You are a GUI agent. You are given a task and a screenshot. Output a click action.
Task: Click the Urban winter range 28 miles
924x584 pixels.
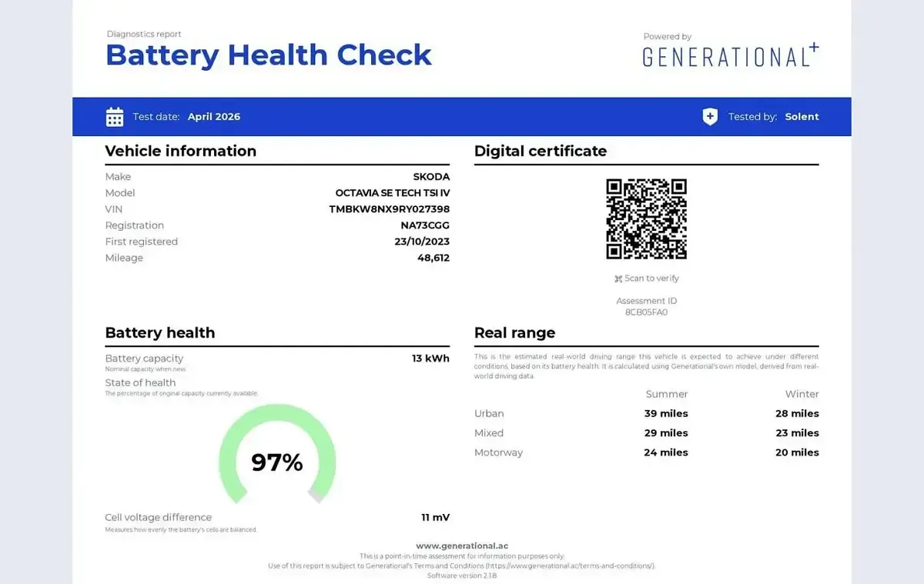797,414
